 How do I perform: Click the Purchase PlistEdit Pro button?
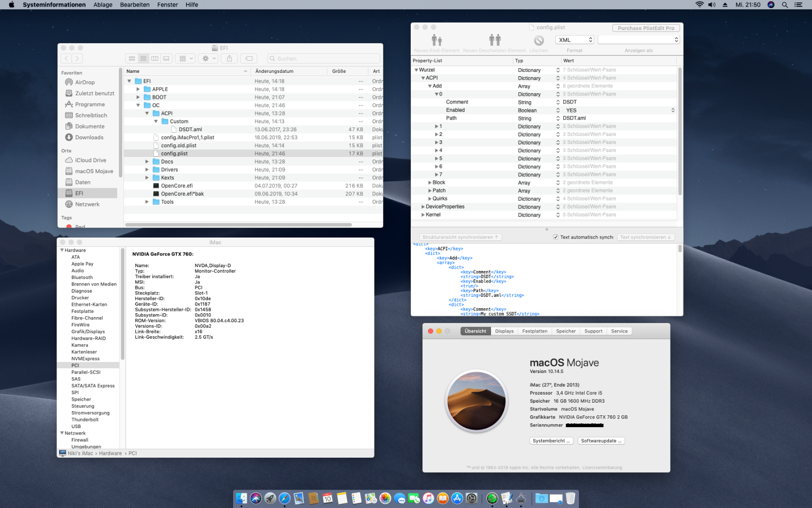coord(646,28)
